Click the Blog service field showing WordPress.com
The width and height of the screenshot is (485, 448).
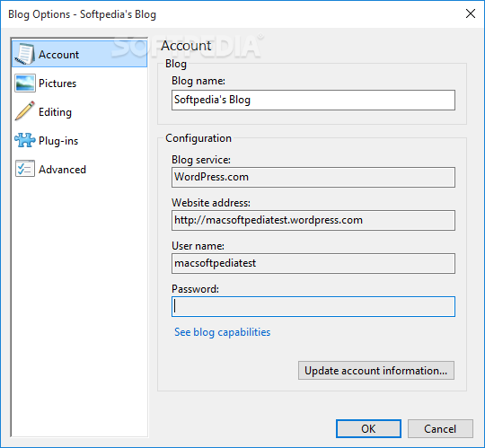(x=313, y=177)
